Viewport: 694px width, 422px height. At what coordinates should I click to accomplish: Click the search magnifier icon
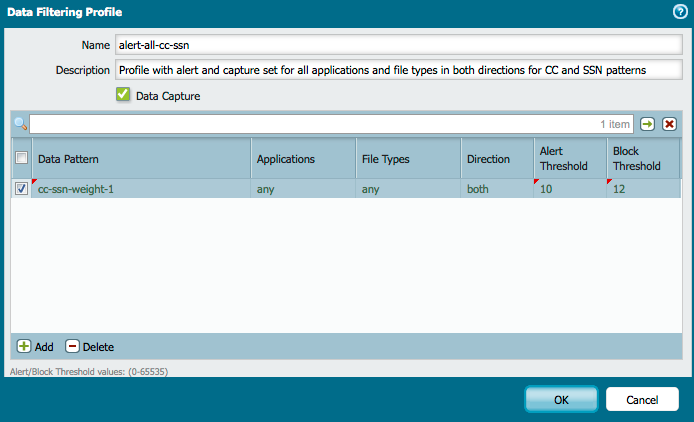tap(20, 124)
